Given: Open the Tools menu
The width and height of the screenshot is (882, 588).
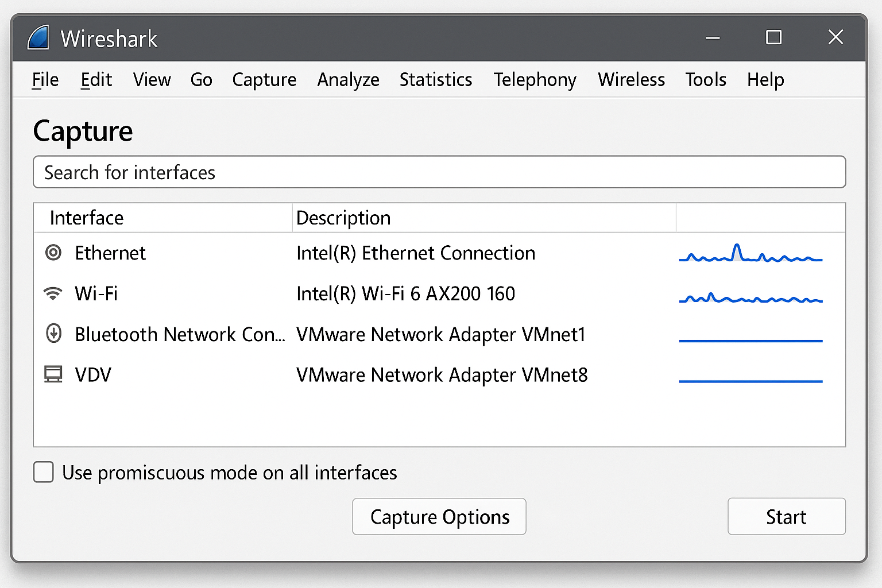Looking at the screenshot, I should coord(706,80).
